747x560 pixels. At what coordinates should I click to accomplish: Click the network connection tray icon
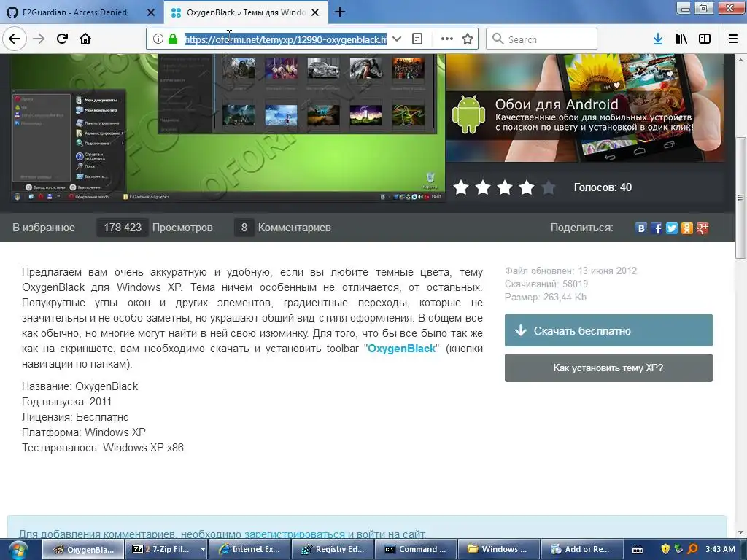pos(679,549)
